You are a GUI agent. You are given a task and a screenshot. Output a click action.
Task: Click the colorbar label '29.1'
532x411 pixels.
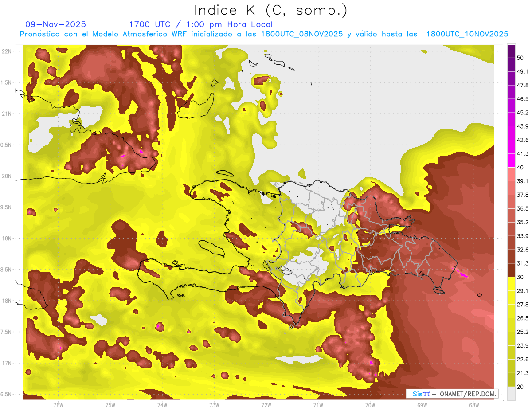click(x=523, y=291)
